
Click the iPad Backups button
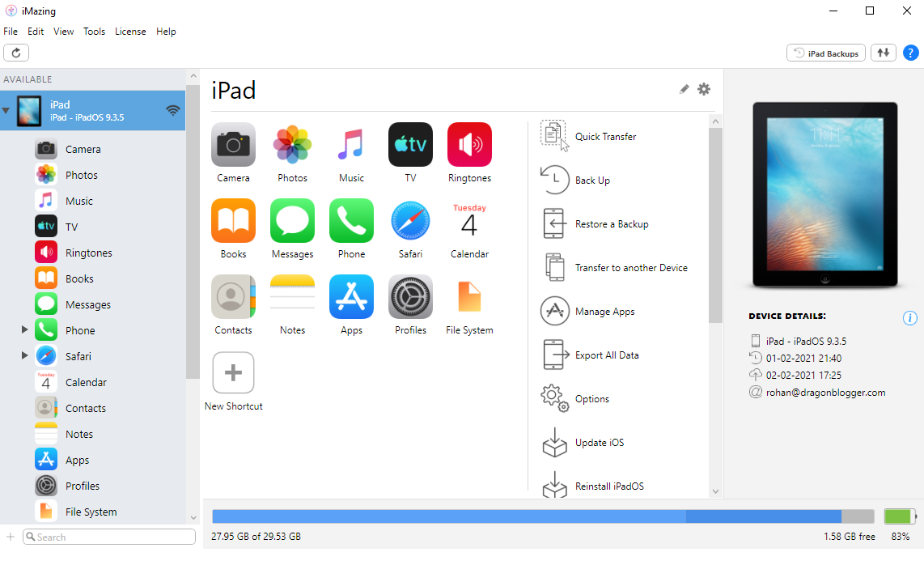point(826,53)
